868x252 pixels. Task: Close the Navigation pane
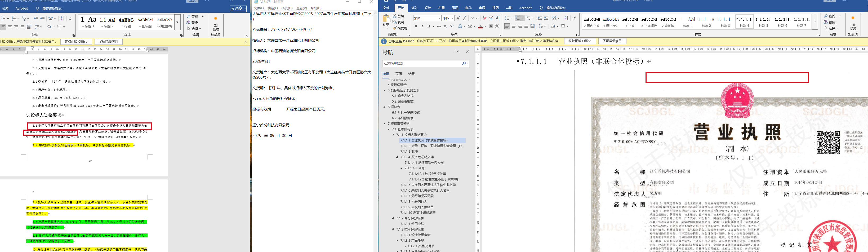point(468,52)
